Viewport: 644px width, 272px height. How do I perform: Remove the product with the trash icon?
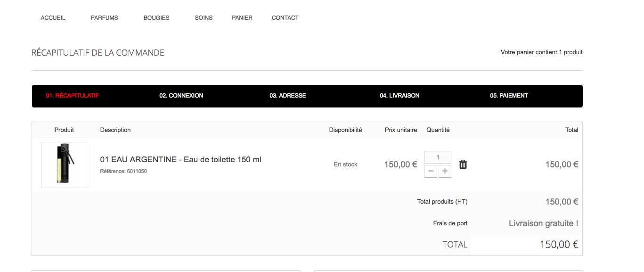click(x=463, y=165)
